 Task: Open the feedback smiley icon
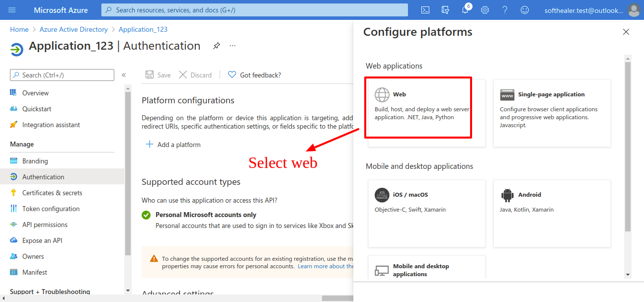click(x=525, y=10)
